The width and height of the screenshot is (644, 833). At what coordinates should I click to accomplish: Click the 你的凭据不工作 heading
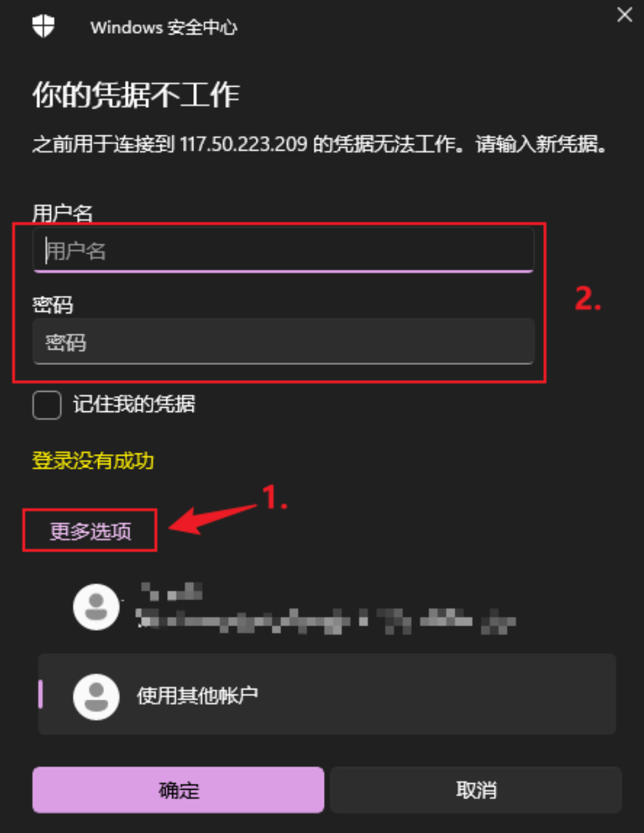pyautogui.click(x=136, y=96)
